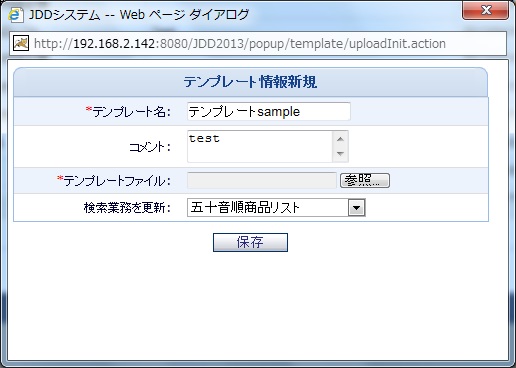Screen dimensions: 516x368
Task: Click the uploadInit.action URL text
Action: point(240,44)
